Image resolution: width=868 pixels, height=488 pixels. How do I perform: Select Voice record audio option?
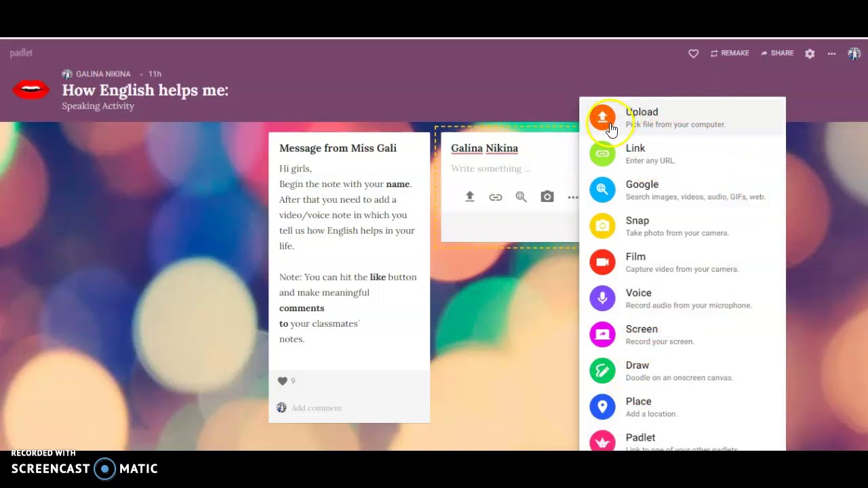[x=682, y=298]
